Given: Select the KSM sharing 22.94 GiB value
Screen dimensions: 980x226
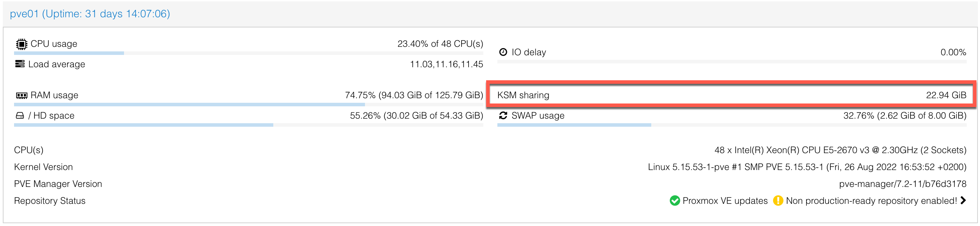Looking at the screenshot, I should pyautogui.click(x=946, y=95).
